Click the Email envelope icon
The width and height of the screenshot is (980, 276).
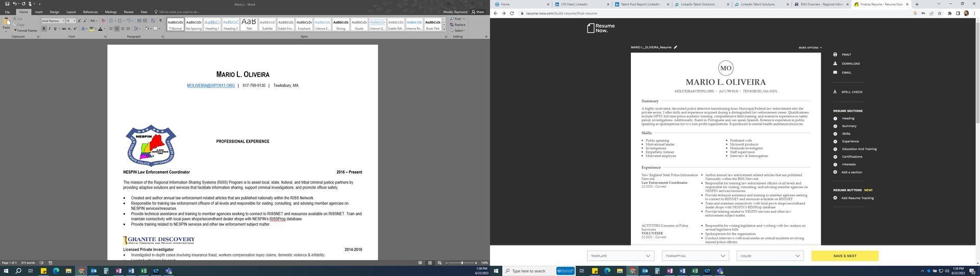835,72
